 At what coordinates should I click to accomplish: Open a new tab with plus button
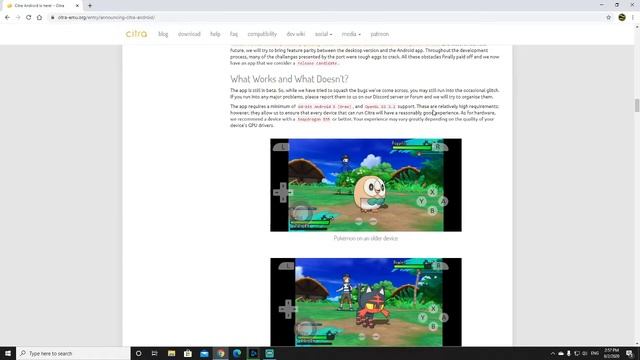tap(90, 6)
